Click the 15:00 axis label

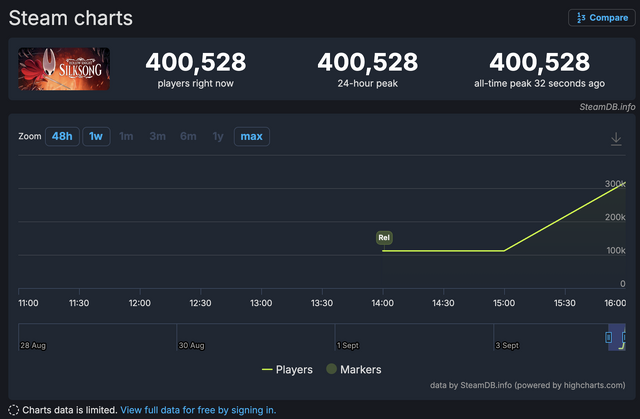pos(504,303)
